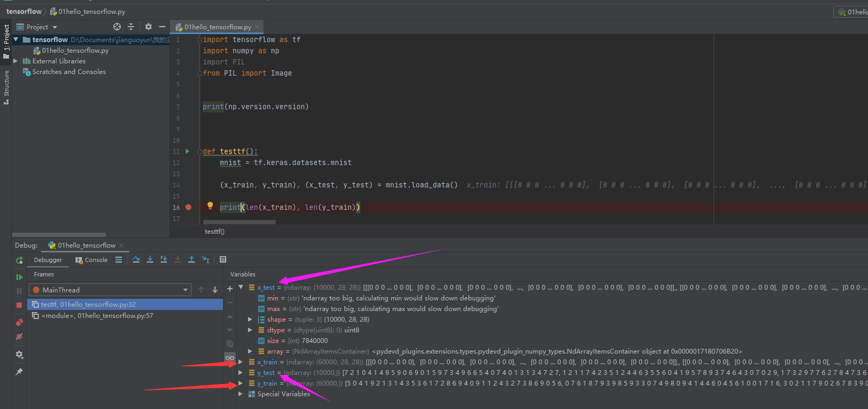Open the Structure tool window side tab
This screenshot has height=409, width=868.
point(6,87)
